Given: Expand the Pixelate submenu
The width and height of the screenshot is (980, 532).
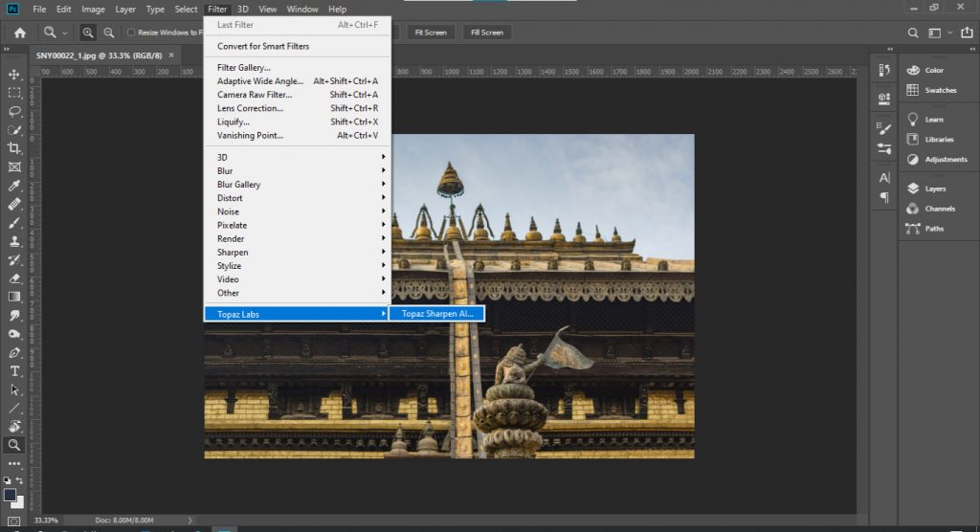Looking at the screenshot, I should pyautogui.click(x=298, y=225).
